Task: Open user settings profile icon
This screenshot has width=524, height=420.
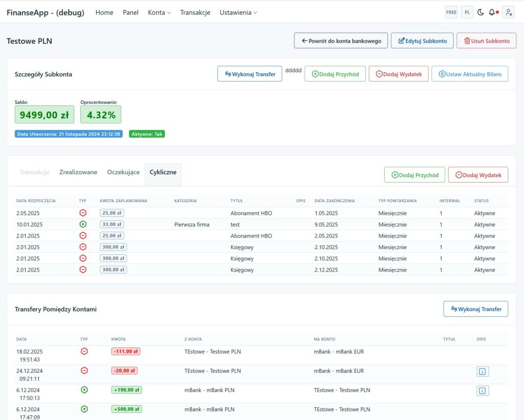Action: pyautogui.click(x=508, y=12)
